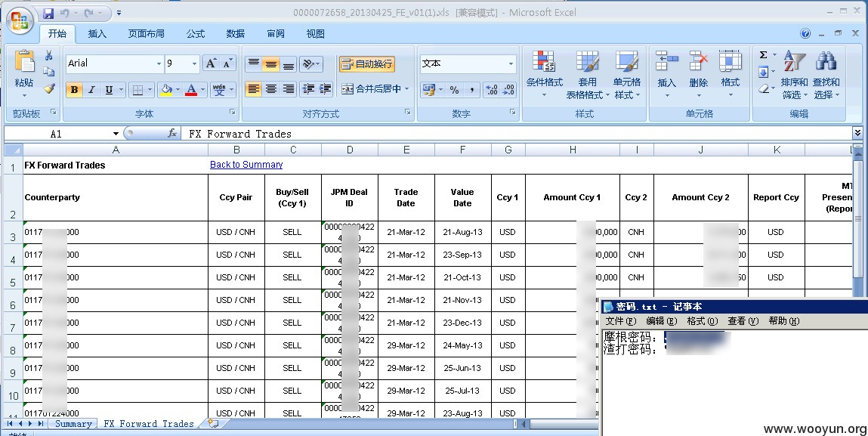This screenshot has width=868, height=436.
Task: Align text to top
Action: point(254,63)
